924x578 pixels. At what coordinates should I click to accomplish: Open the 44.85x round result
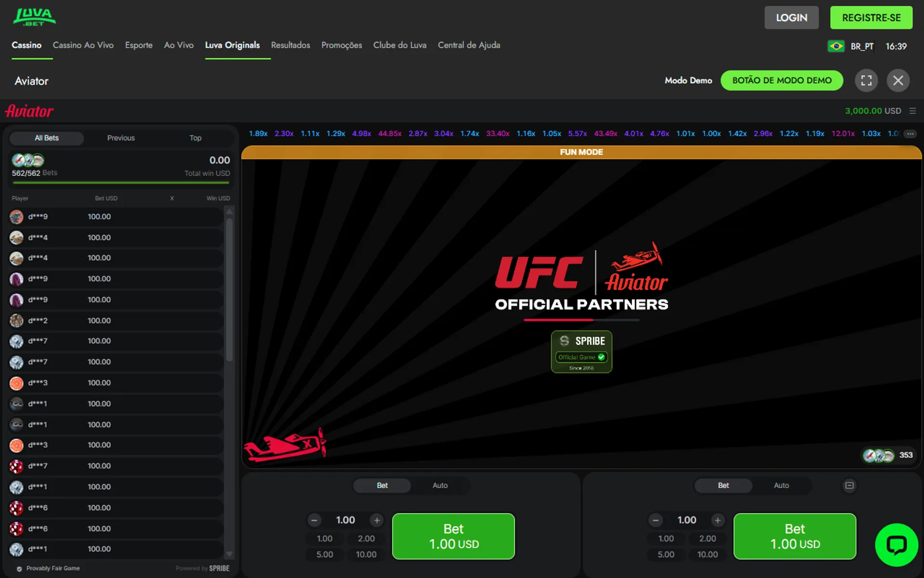[x=390, y=133]
